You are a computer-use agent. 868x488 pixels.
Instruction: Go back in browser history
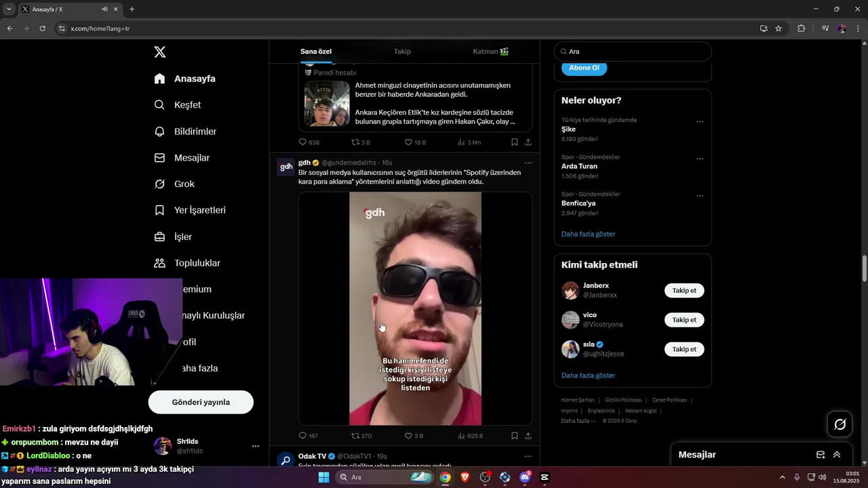[9, 28]
